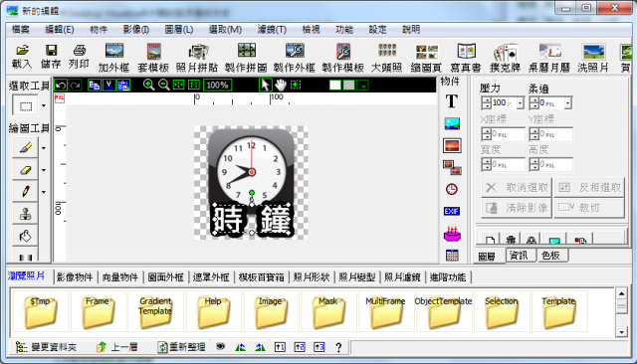Open the 洗照片 photo print tool
This screenshot has width=637, height=364.
pyautogui.click(x=593, y=57)
